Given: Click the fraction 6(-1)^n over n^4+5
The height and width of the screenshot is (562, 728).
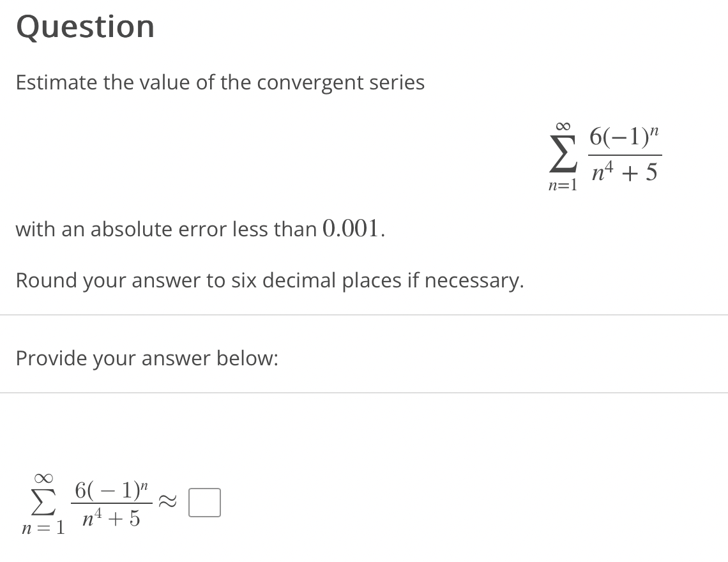Looking at the screenshot, I should [x=624, y=154].
